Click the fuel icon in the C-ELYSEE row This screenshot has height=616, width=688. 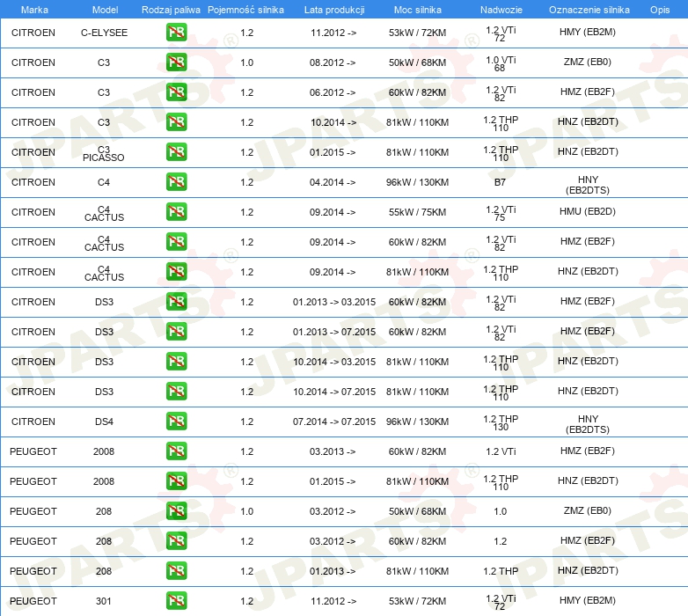pos(176,33)
